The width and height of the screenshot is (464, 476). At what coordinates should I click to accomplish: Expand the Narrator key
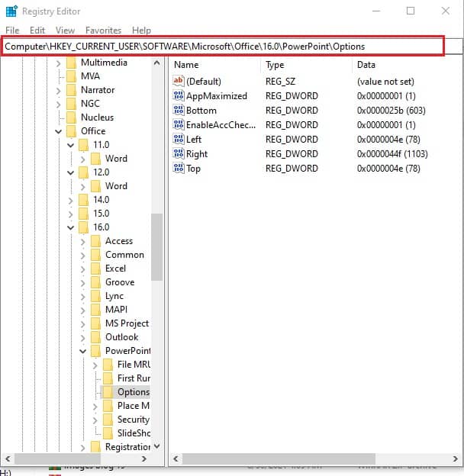(58, 91)
